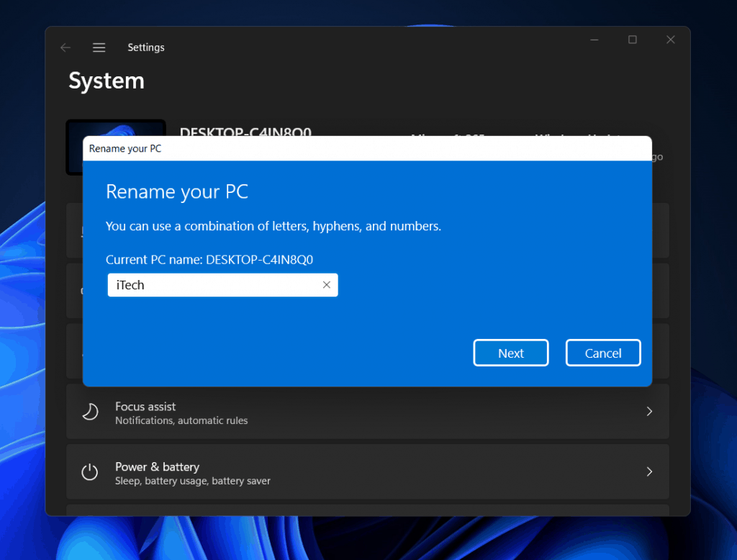
Task: Open the navigation hamburger menu
Action: point(99,47)
